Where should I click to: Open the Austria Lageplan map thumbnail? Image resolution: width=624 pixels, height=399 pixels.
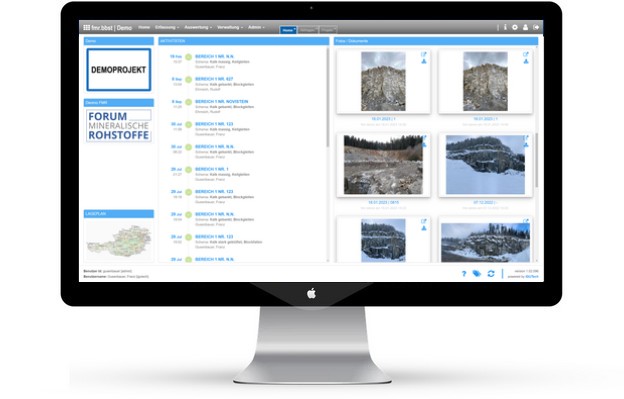click(x=119, y=241)
